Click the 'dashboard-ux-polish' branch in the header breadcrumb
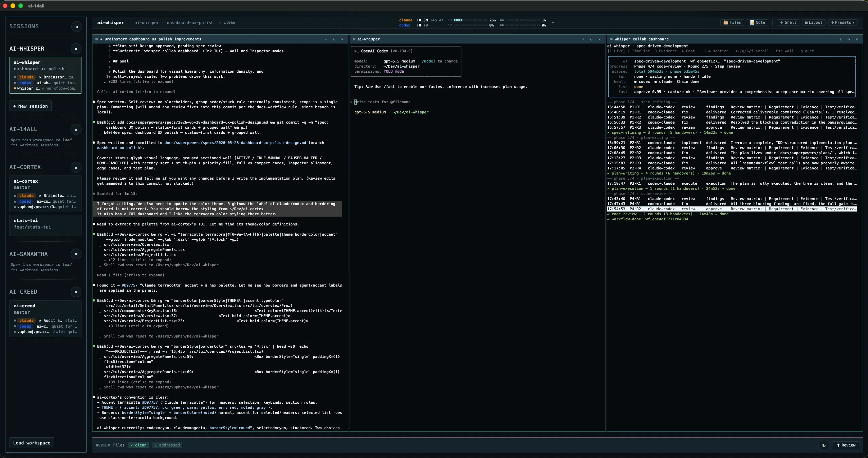This screenshot has height=458, width=868. (x=190, y=23)
